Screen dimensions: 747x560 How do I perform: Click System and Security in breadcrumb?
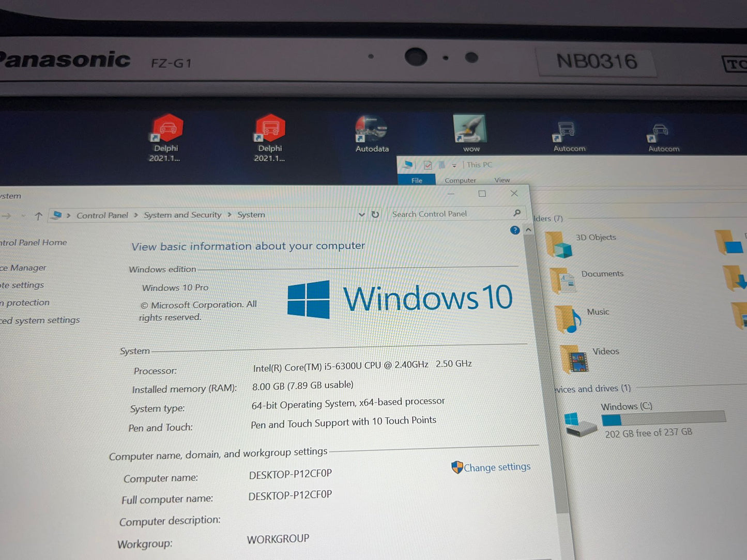pyautogui.click(x=182, y=215)
